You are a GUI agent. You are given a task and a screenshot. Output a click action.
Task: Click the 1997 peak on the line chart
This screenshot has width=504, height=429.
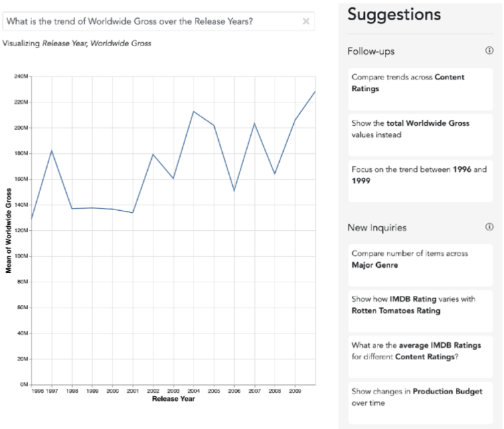click(x=52, y=150)
